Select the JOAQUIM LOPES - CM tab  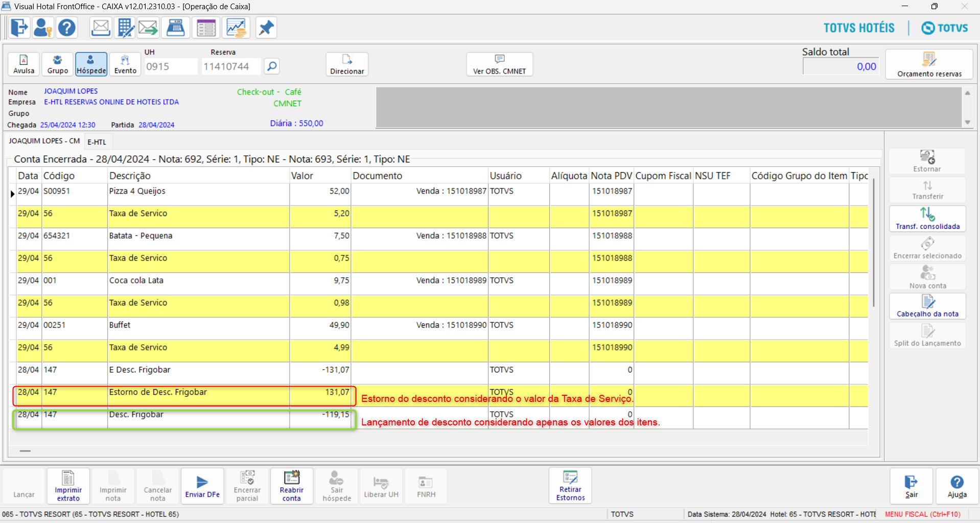(x=44, y=141)
